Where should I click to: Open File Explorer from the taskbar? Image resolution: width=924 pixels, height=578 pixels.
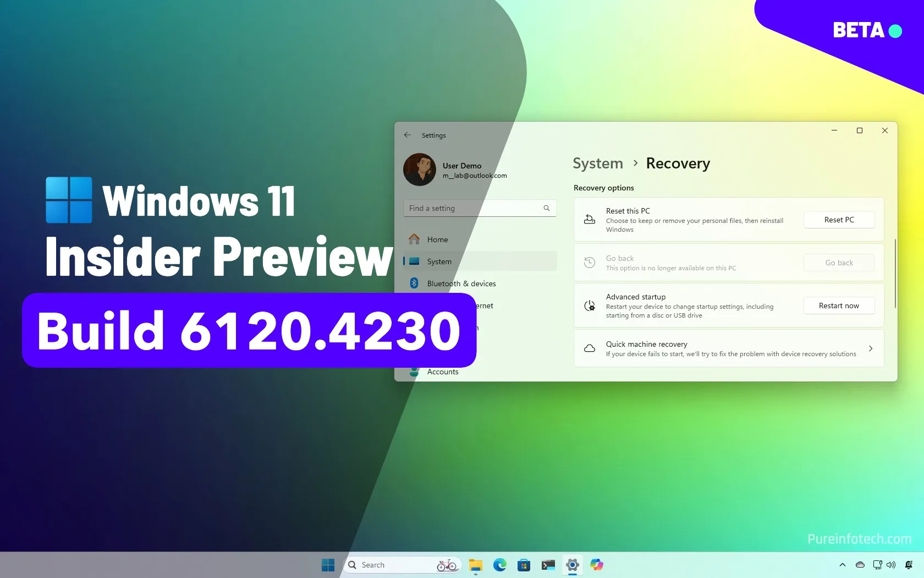pos(476,565)
